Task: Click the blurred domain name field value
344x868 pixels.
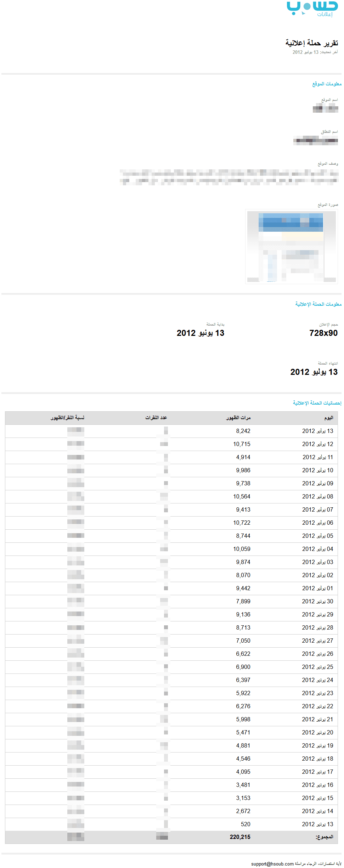Action: 316,141
